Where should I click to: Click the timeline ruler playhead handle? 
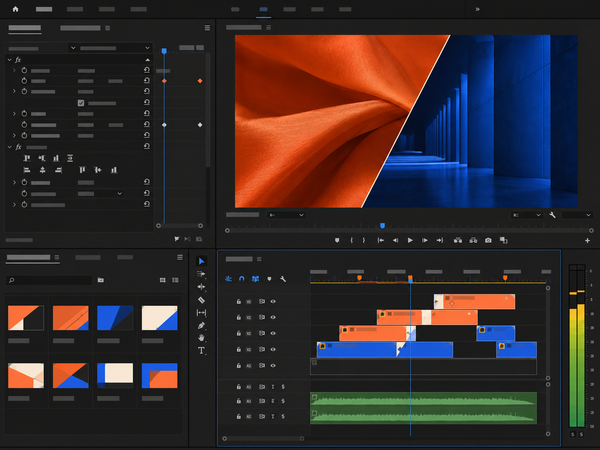coord(410,278)
